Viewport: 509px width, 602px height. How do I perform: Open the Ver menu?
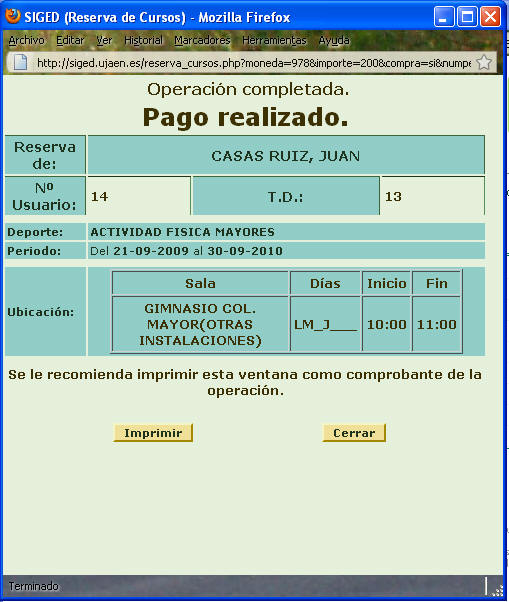pyautogui.click(x=104, y=40)
